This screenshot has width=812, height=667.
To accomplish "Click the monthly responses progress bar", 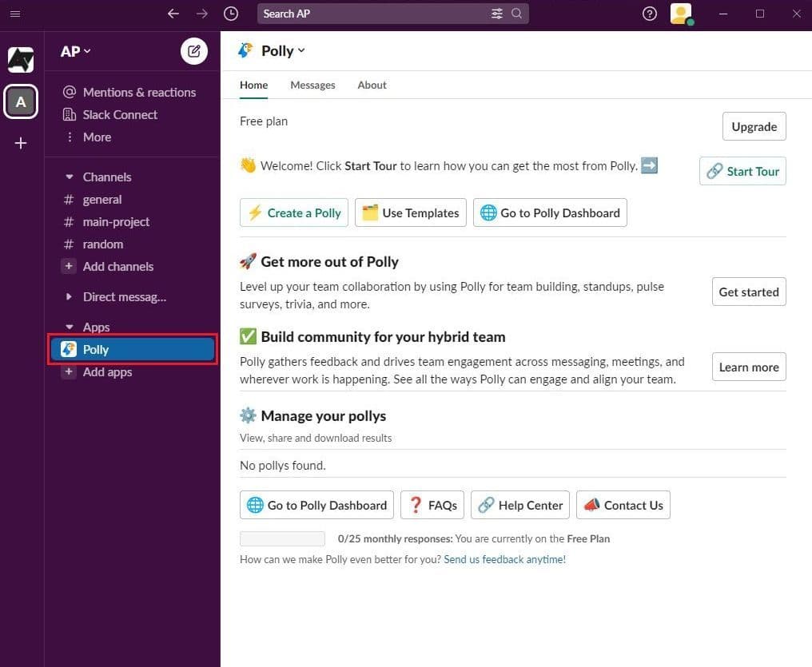I will coord(281,538).
